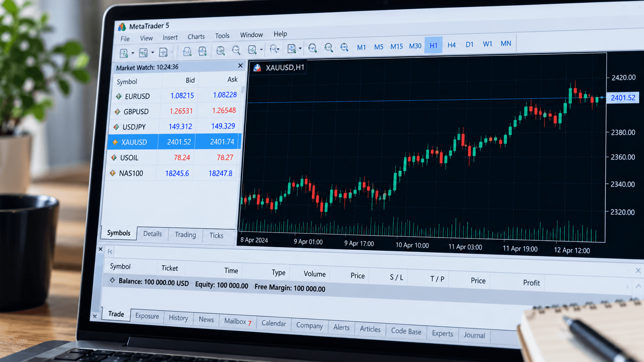Click the MetaTrader 5 logo icon
This screenshot has height=362, width=644.
pyautogui.click(x=122, y=27)
